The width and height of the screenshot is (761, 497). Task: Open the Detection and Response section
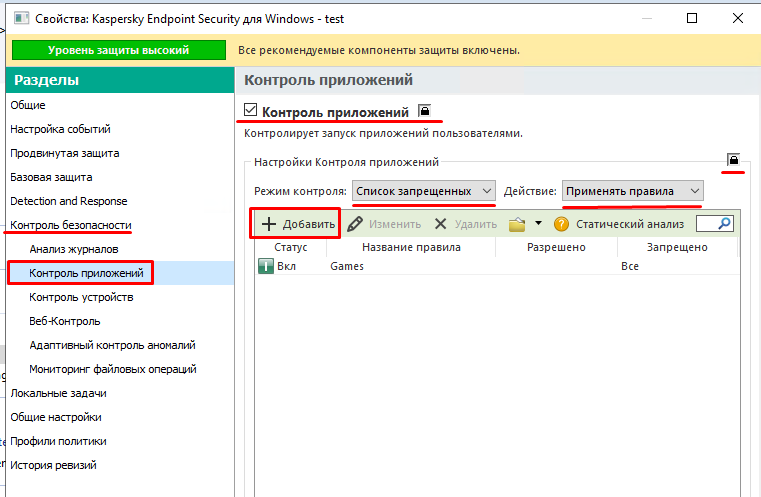(68, 201)
